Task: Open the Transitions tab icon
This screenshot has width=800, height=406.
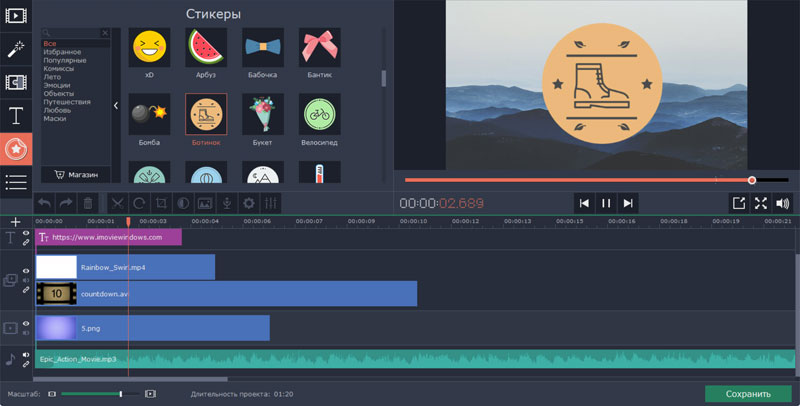Action: 16,82
